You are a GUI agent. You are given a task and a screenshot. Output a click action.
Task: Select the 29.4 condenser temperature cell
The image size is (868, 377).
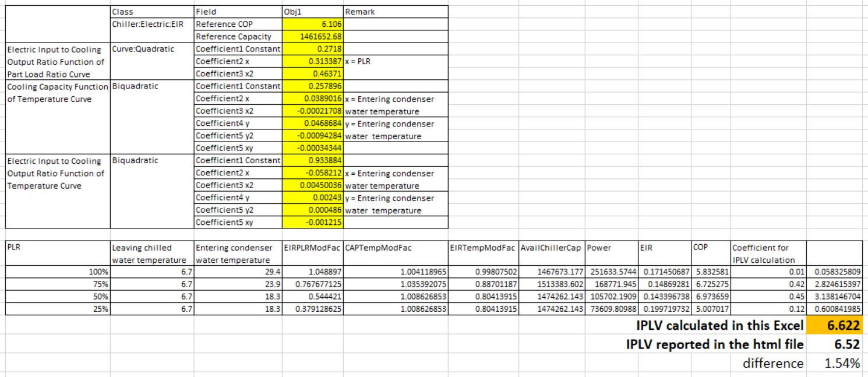tap(237, 272)
